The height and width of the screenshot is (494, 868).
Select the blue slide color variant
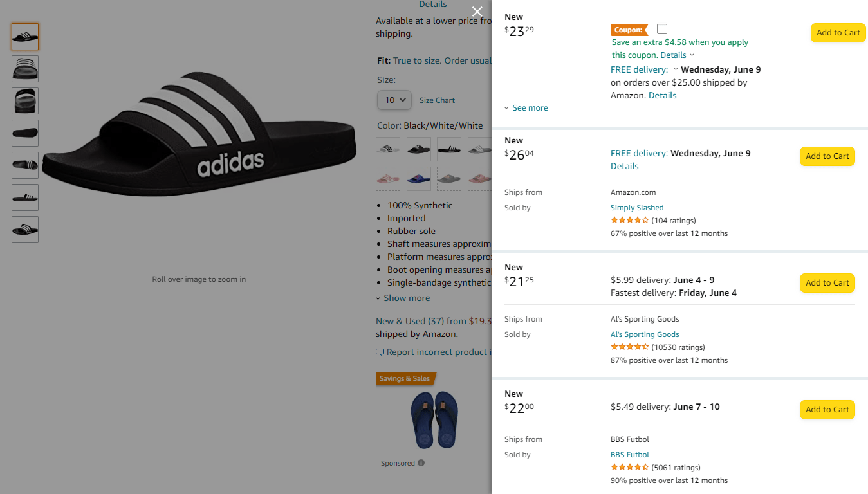(x=418, y=178)
